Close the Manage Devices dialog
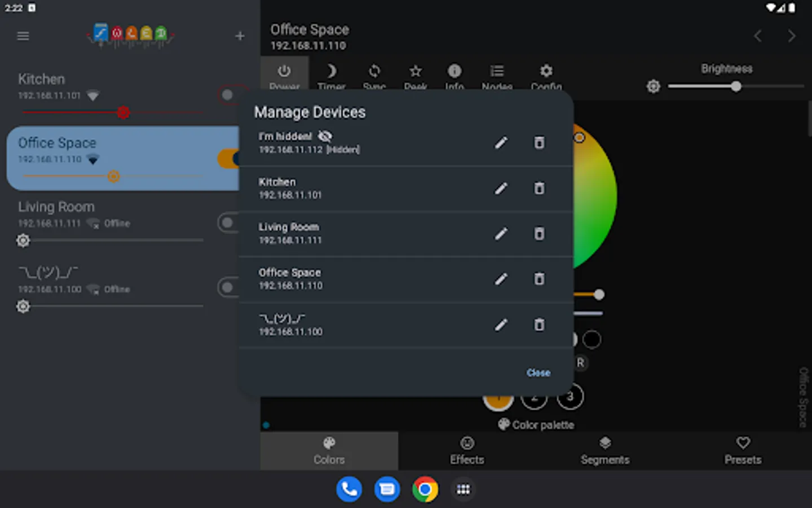Viewport: 812px width, 508px height. (x=539, y=373)
